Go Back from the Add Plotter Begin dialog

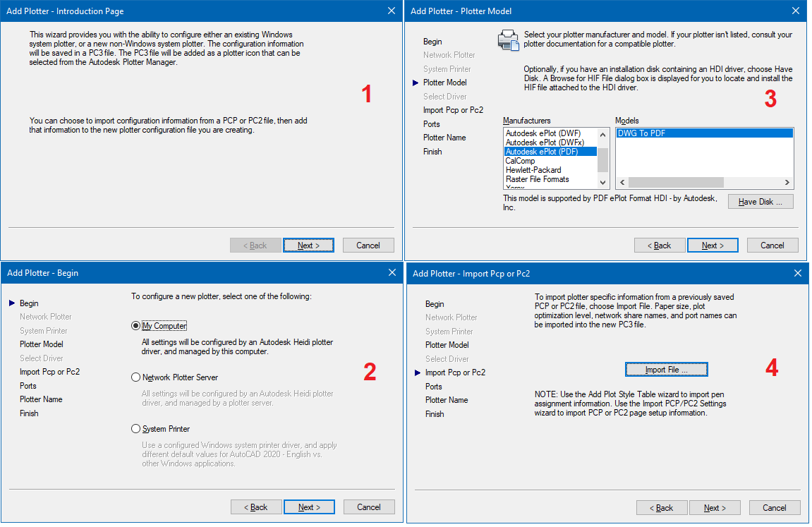pos(256,507)
